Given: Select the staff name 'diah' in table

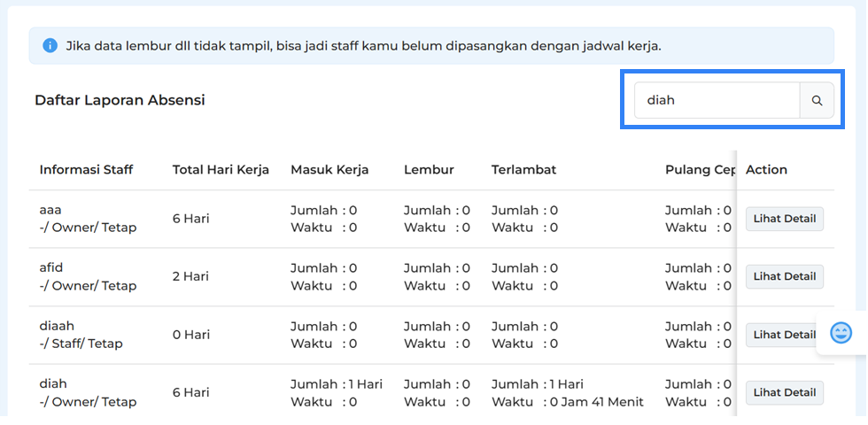Looking at the screenshot, I should coord(53,383).
